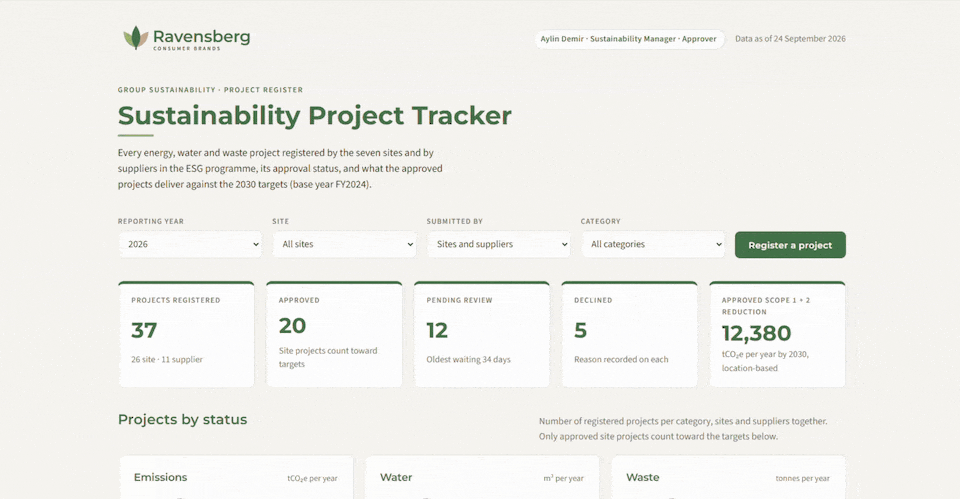This screenshot has width=960, height=499.
Task: Click the Projects by status heading
Action: coord(182,419)
